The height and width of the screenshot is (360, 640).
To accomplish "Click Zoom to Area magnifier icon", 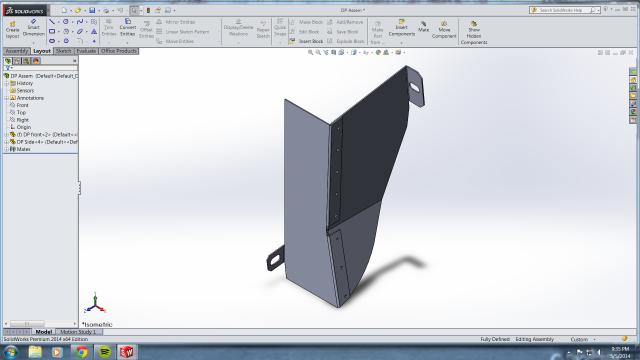I will (318, 53).
